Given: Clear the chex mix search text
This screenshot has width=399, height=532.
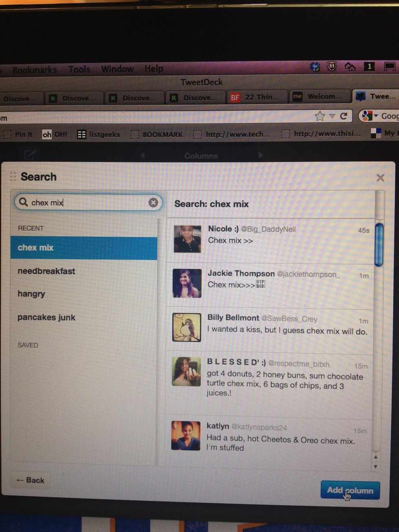Looking at the screenshot, I should coord(153,202).
